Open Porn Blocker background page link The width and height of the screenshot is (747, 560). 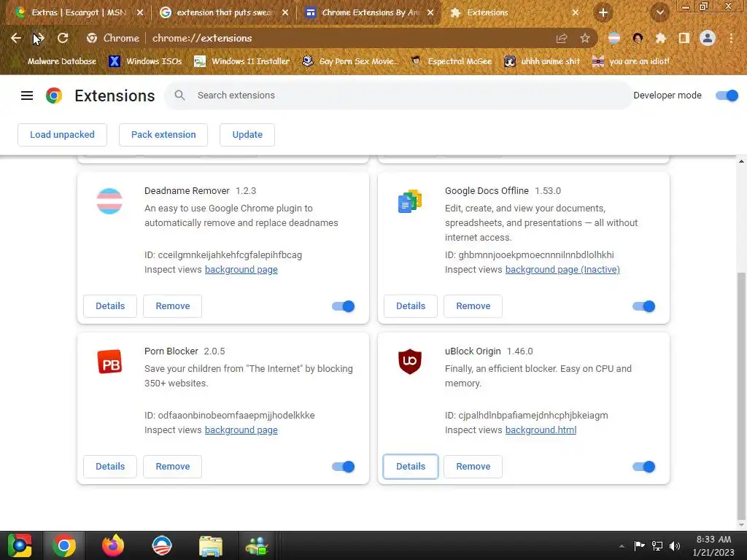click(x=241, y=430)
